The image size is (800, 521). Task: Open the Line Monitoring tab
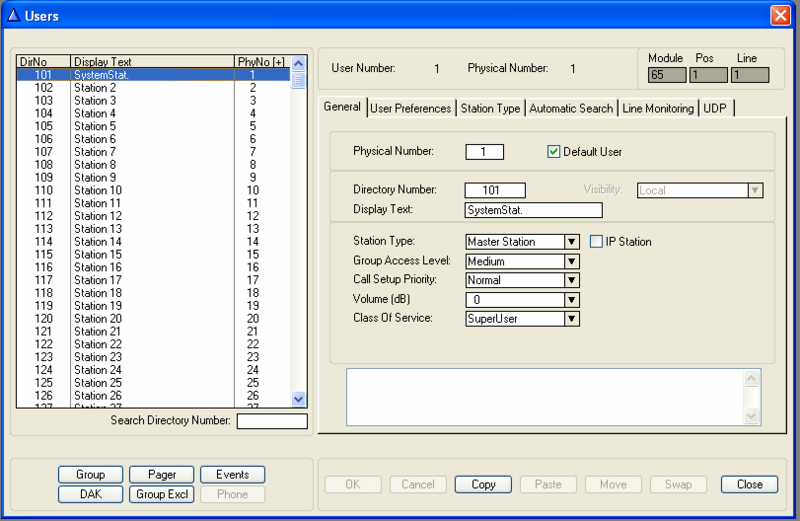pos(657,108)
